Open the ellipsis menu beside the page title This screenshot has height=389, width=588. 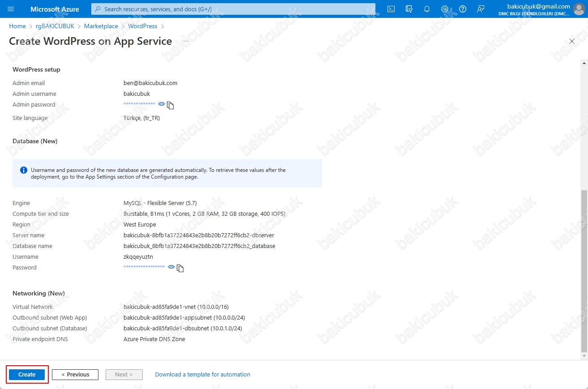186,41
